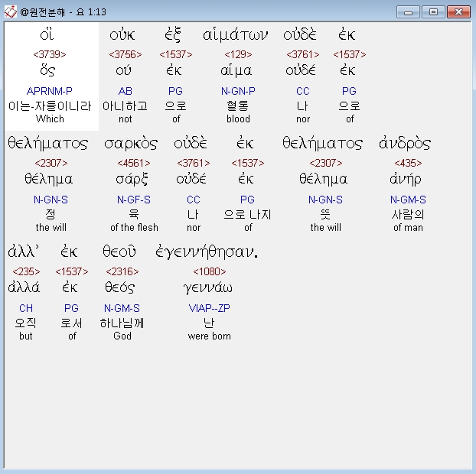
Task: Click the Korean gloss 아니하고
Action: pos(125,106)
